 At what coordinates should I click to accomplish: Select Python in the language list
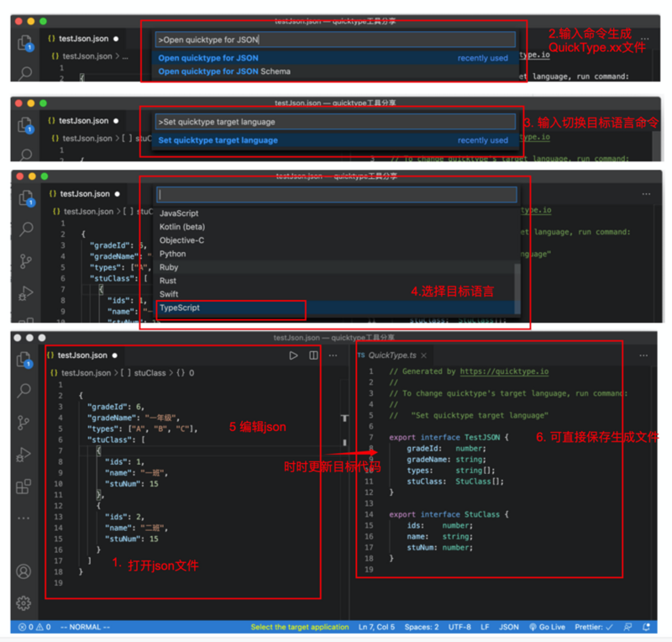tap(336, 254)
